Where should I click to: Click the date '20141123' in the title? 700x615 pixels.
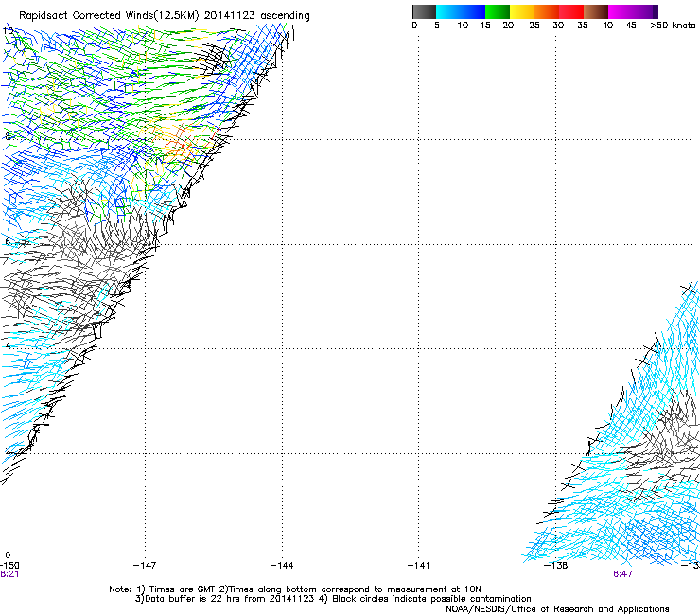[x=230, y=15]
